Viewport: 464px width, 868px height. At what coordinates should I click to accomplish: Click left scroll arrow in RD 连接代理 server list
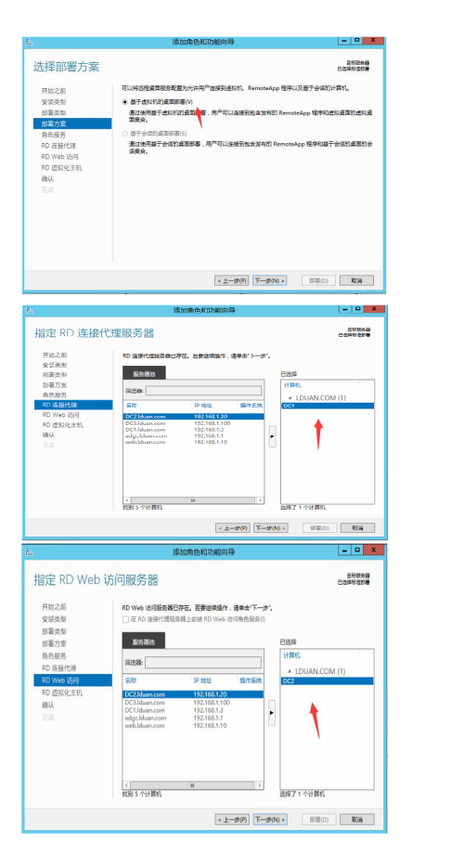click(x=126, y=499)
